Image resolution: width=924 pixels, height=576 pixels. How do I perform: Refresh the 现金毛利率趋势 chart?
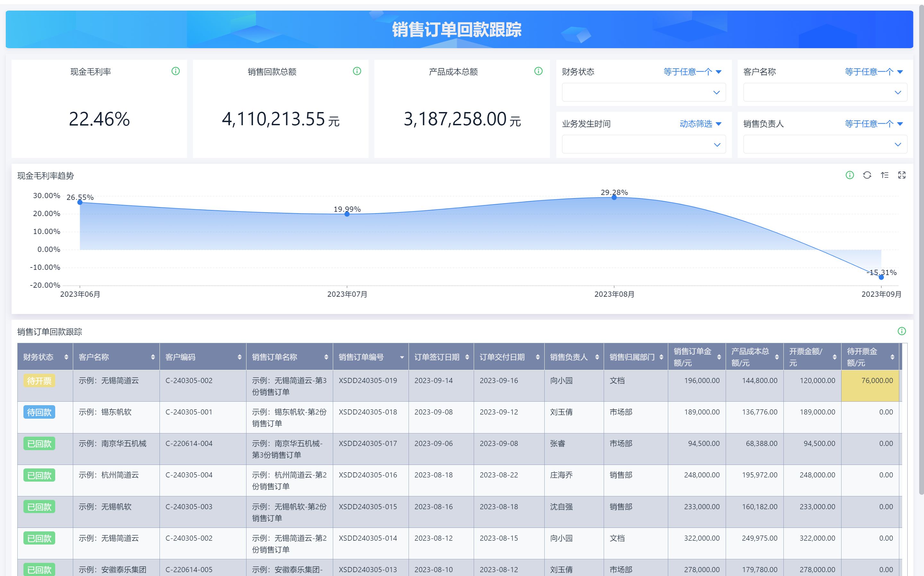[x=867, y=175]
